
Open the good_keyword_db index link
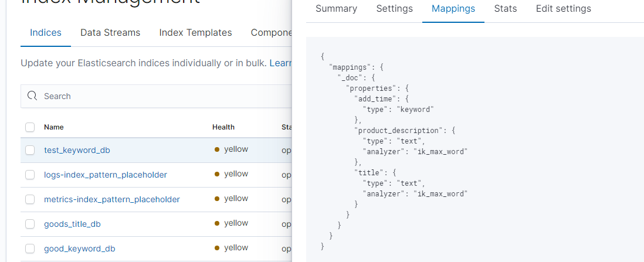click(x=79, y=249)
